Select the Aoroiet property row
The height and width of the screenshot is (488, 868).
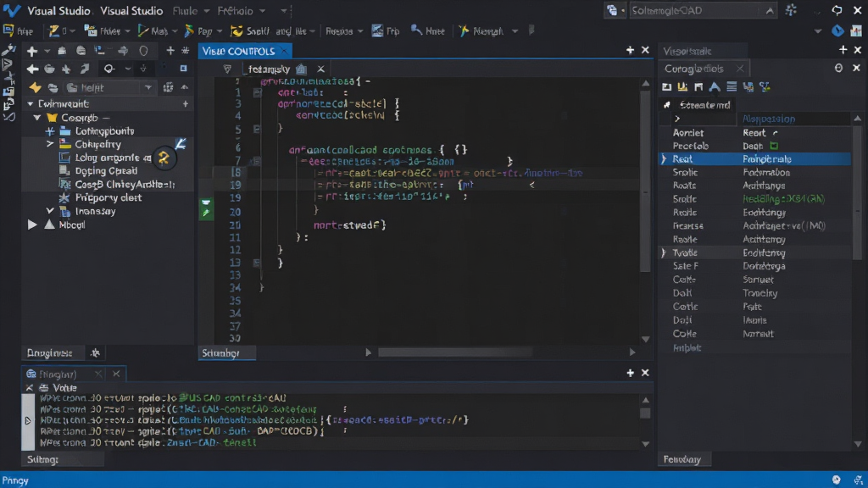(754, 133)
